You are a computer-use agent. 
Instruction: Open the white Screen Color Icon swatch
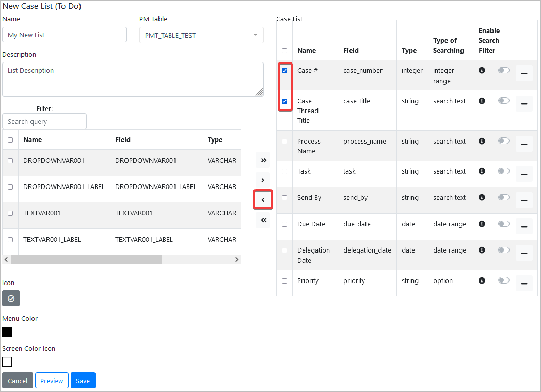coord(7,362)
